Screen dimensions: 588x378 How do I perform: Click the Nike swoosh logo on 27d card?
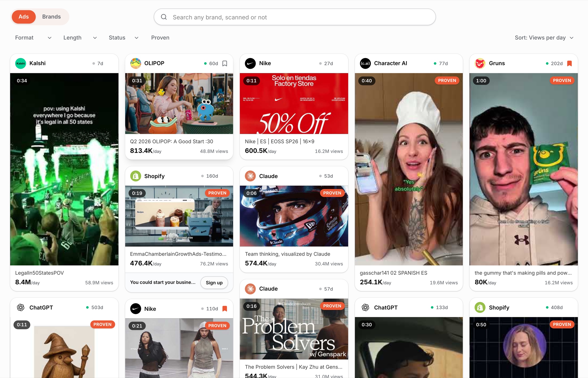[250, 63]
